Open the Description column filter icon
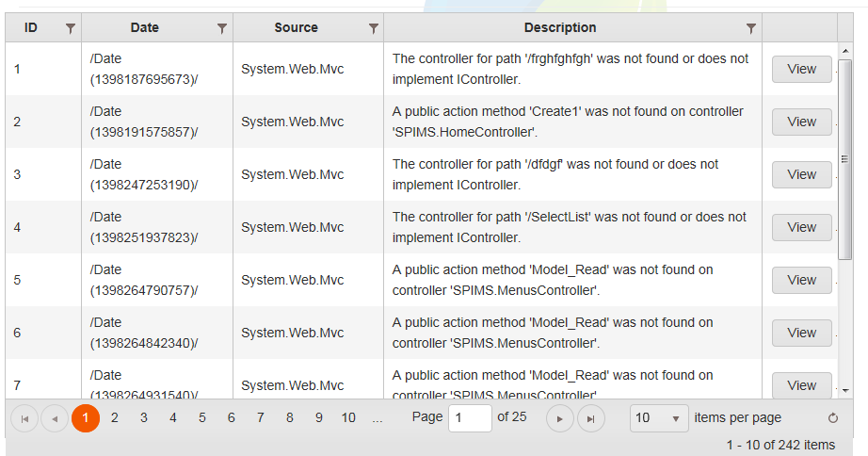The width and height of the screenshot is (868, 456). click(x=751, y=28)
